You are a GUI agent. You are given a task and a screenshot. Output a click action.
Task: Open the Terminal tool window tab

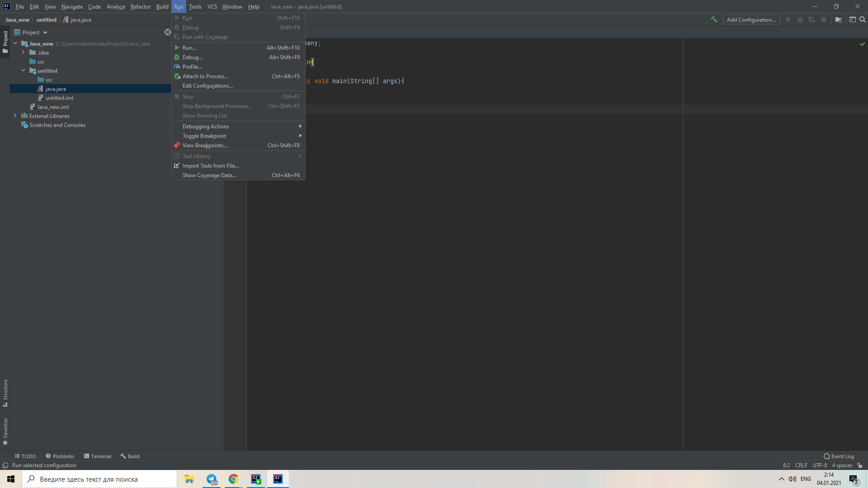pos(97,456)
